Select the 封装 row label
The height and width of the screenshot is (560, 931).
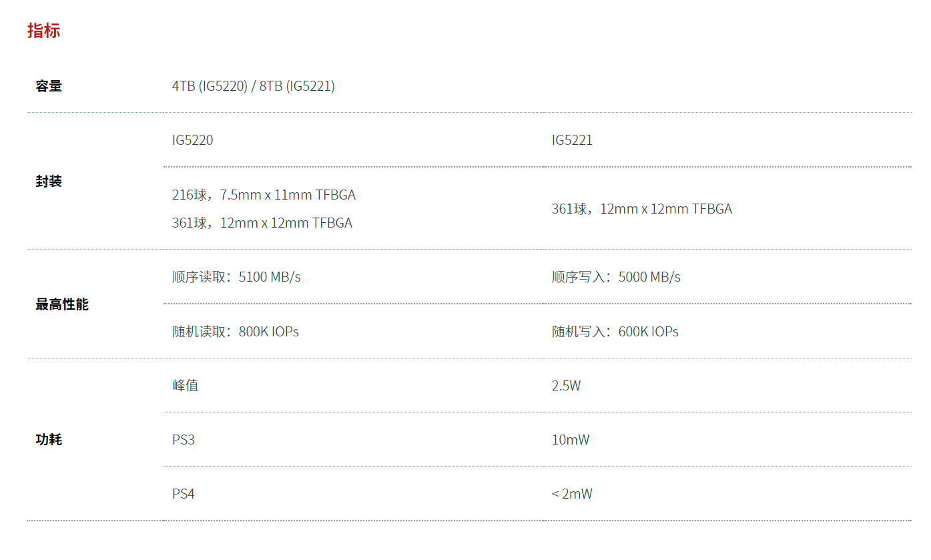click(49, 182)
